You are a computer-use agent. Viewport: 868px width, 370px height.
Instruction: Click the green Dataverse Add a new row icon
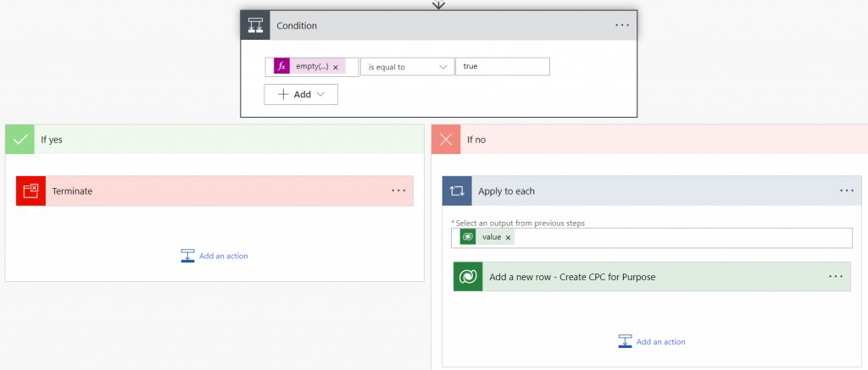coord(468,277)
